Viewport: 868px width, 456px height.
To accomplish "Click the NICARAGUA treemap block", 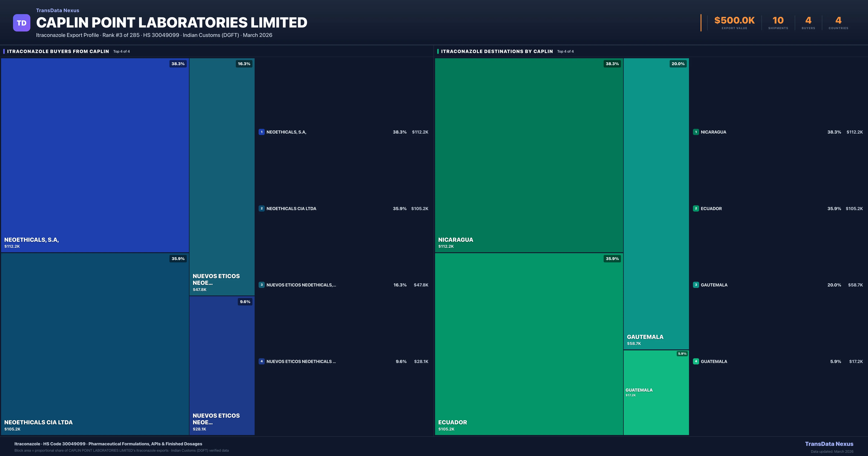I will [x=529, y=155].
